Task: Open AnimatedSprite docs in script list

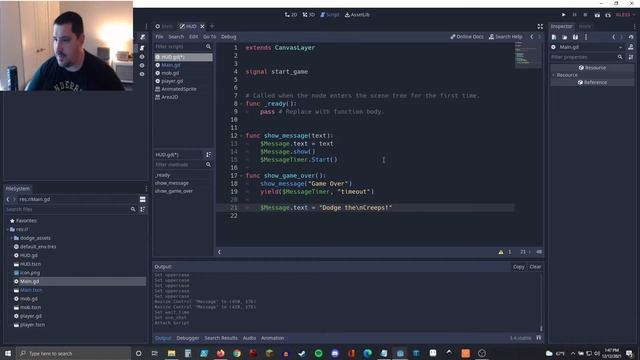Action: click(183, 89)
